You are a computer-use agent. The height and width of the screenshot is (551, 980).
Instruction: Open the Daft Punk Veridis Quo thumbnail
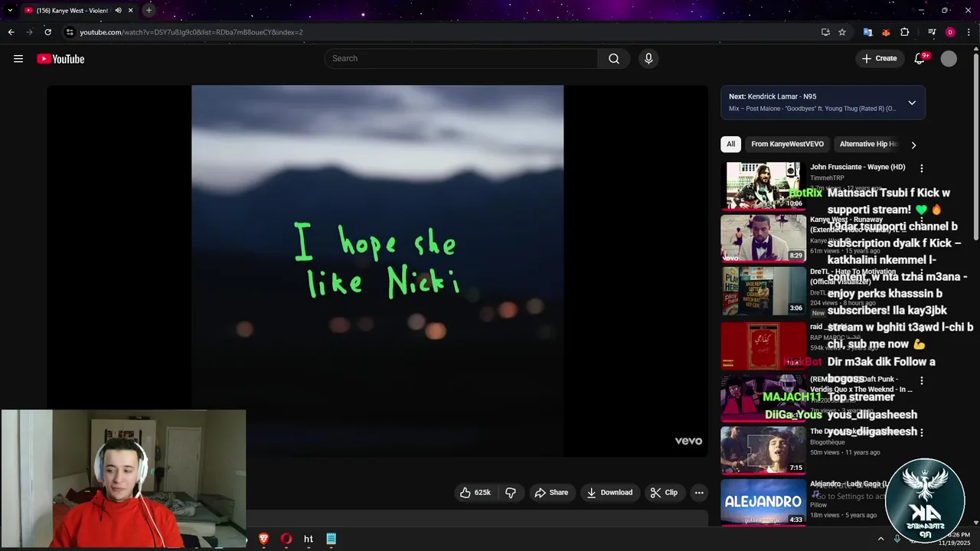pos(763,397)
